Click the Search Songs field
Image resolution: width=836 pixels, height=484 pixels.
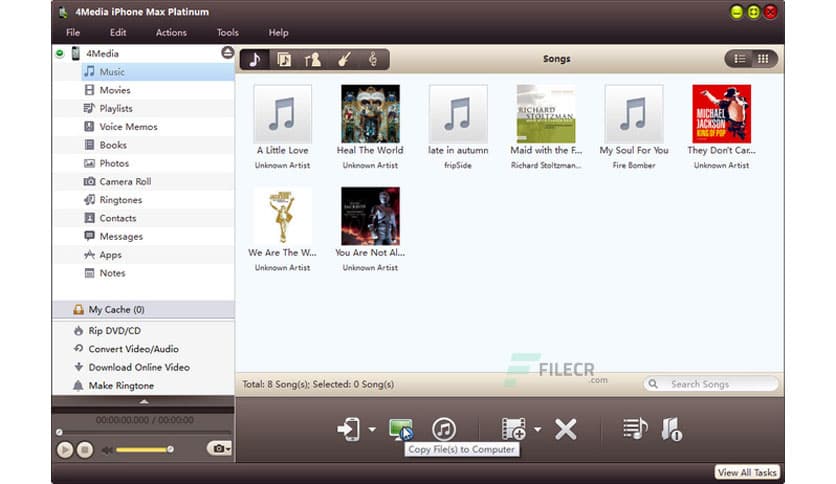point(711,384)
